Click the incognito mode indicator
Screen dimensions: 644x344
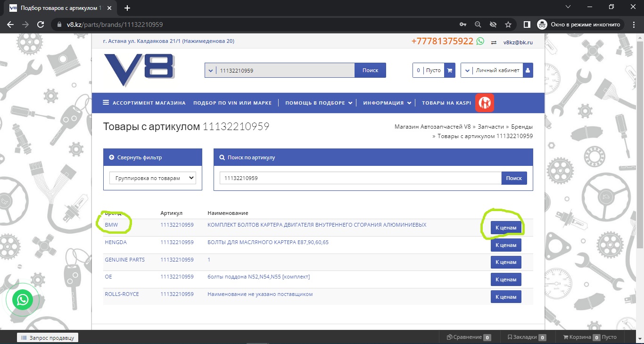580,25
